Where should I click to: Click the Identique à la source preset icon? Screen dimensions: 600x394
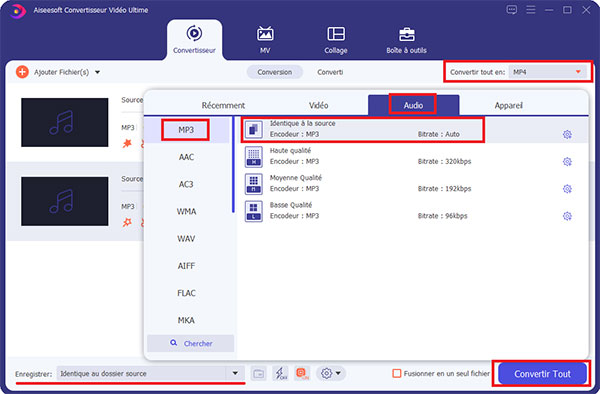[x=253, y=129]
